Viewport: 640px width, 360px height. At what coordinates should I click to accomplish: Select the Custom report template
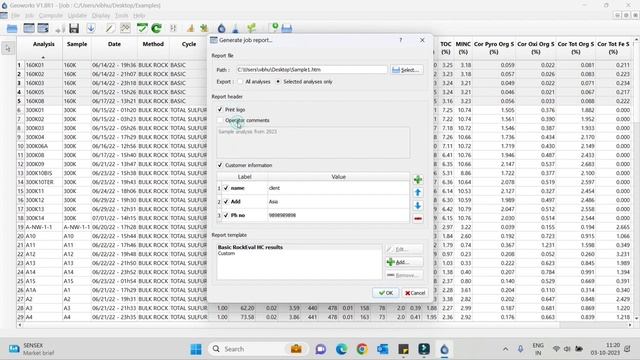226,253
